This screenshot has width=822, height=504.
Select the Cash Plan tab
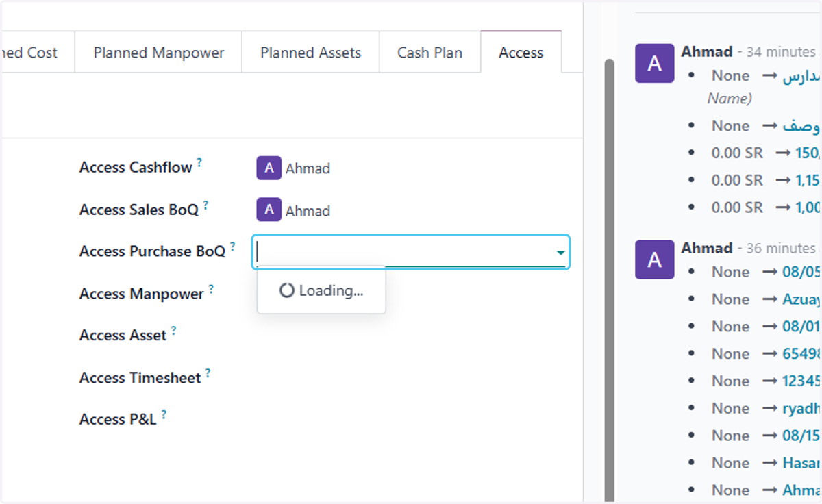click(x=429, y=52)
